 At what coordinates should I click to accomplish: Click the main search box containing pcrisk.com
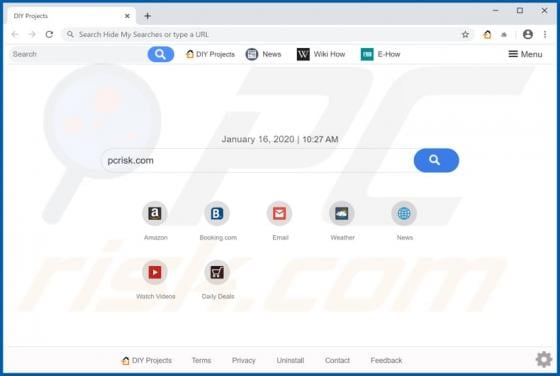pos(259,160)
